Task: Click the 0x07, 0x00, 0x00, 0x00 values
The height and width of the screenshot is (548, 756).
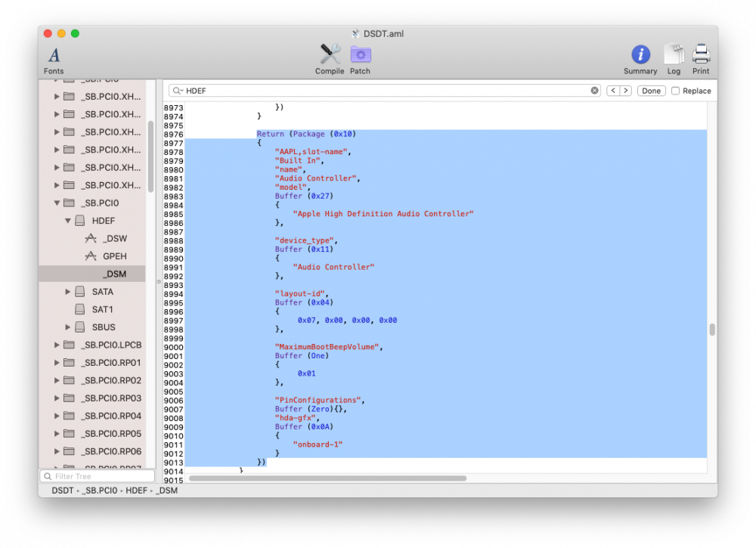Action: pyautogui.click(x=347, y=320)
